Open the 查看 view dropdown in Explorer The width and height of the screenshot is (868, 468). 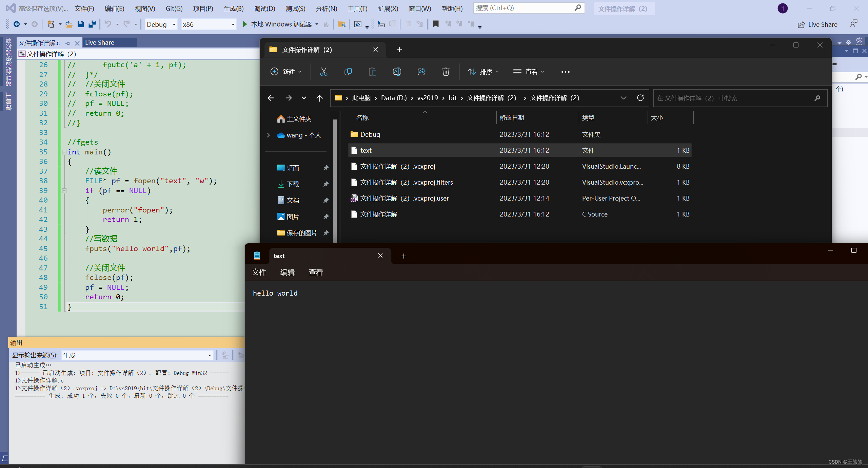tap(529, 72)
